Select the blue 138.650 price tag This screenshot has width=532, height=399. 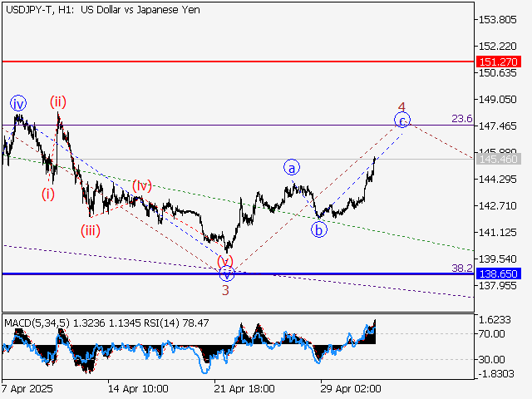coord(499,273)
